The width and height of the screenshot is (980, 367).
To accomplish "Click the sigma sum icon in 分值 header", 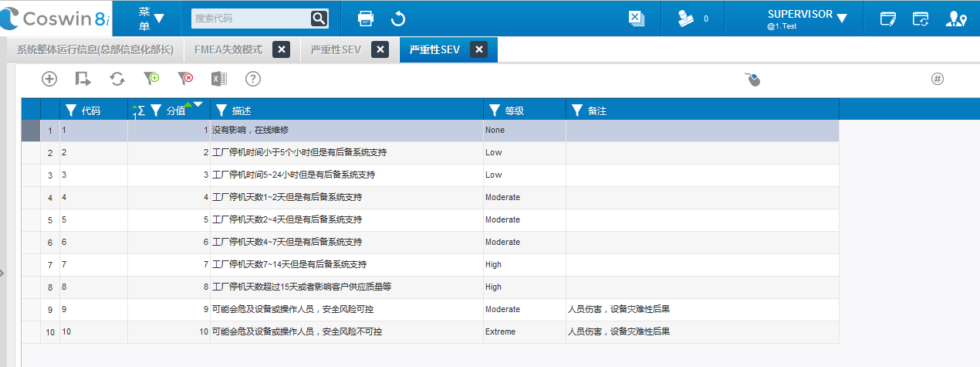I will pyautogui.click(x=141, y=110).
